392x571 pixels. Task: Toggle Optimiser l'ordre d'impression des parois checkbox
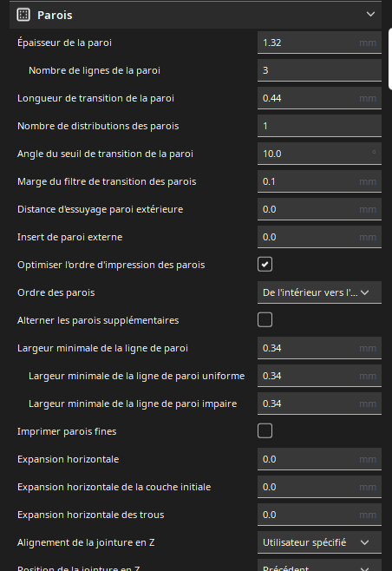[x=265, y=265]
